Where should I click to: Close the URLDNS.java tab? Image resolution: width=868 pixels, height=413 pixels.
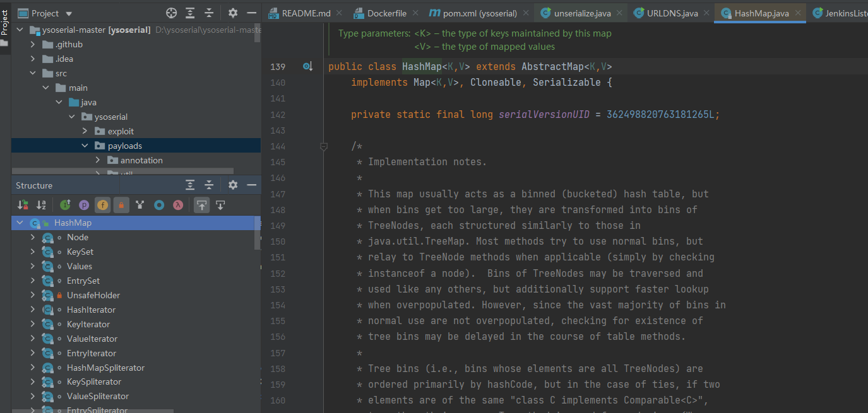[708, 13]
